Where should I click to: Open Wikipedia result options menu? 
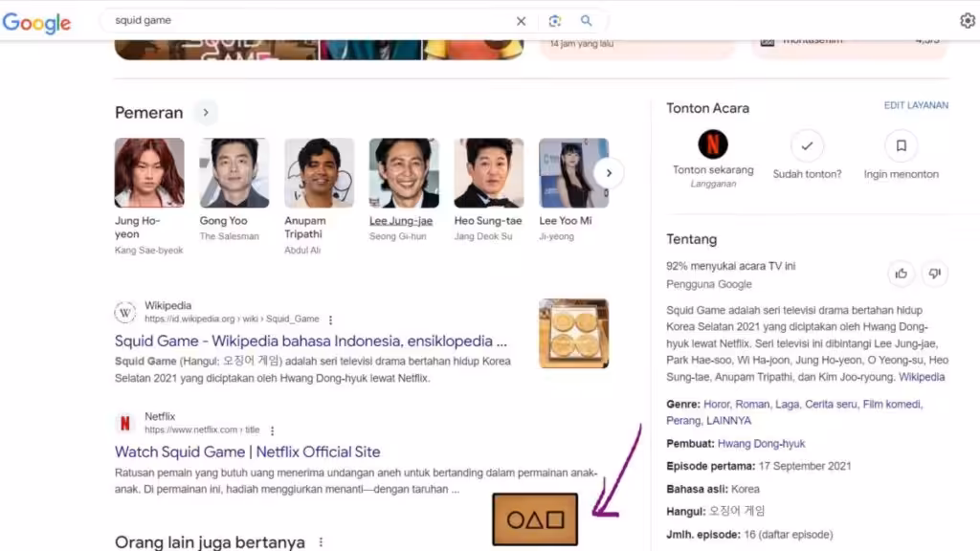[x=331, y=320]
